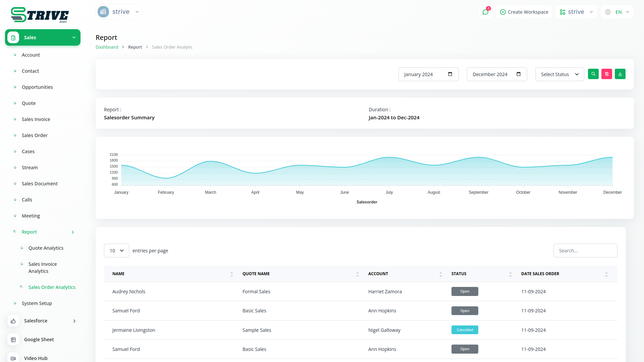The height and width of the screenshot is (362, 644).
Task: Click the Cancelled status badge
Action: [465, 330]
